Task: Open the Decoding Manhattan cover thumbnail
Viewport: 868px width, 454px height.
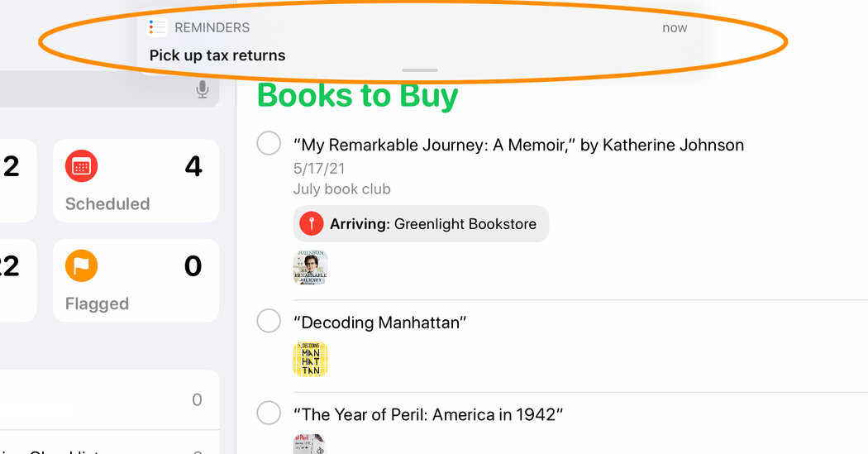Action: (310, 360)
